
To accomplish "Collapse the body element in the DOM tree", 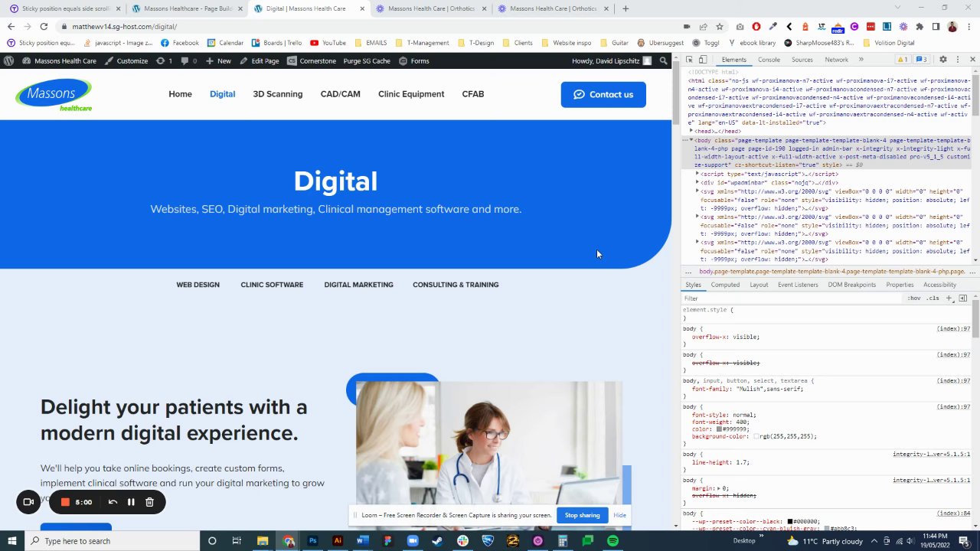I will pos(691,140).
